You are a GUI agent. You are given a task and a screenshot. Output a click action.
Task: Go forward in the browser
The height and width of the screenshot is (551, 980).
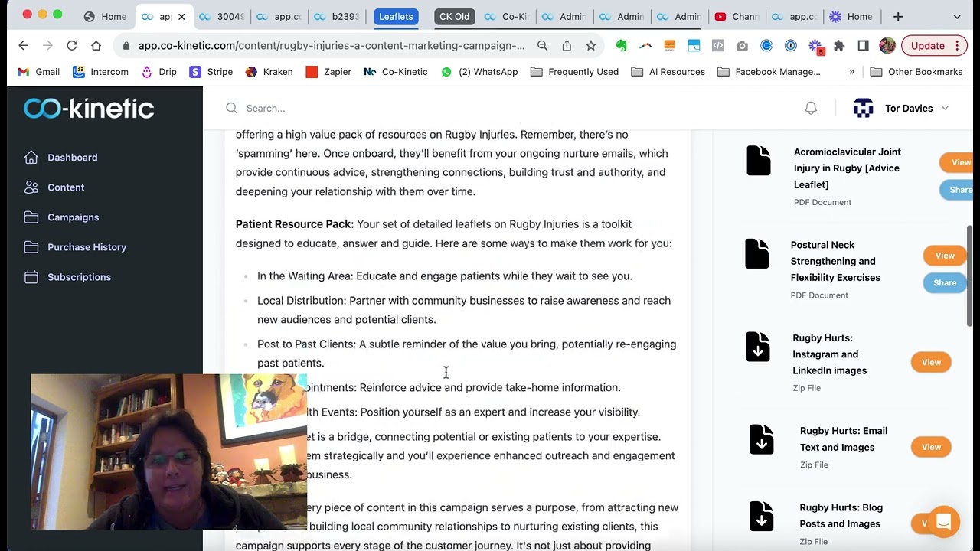pos(47,46)
